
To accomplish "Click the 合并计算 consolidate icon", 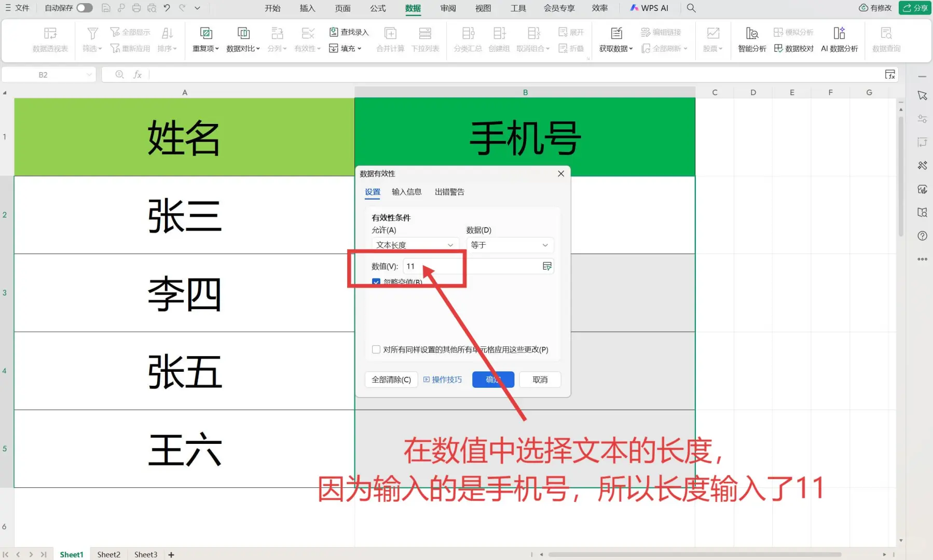I will [x=390, y=34].
